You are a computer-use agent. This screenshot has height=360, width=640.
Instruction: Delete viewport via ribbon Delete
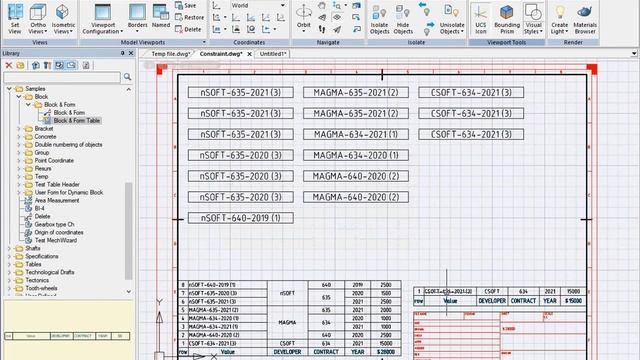pos(188,29)
